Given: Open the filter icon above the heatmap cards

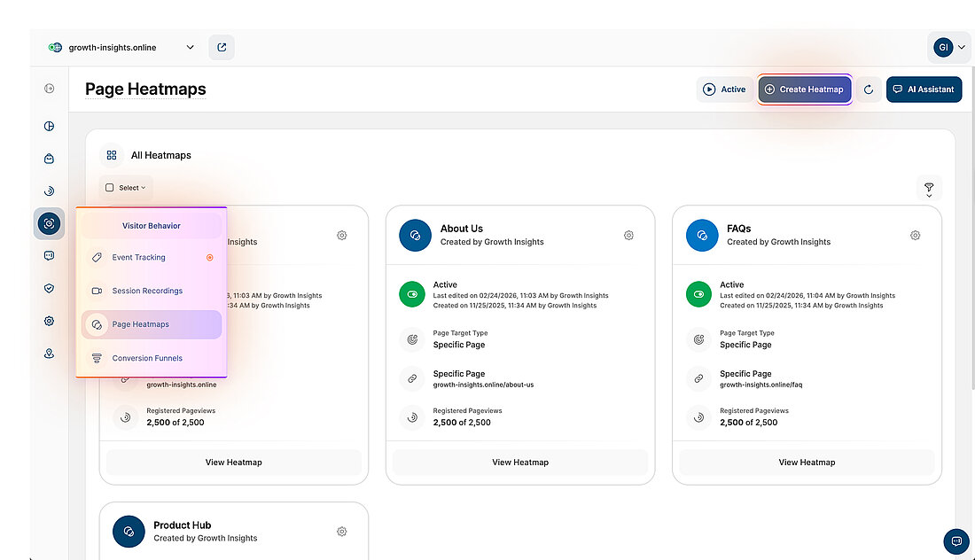Looking at the screenshot, I should click(928, 189).
